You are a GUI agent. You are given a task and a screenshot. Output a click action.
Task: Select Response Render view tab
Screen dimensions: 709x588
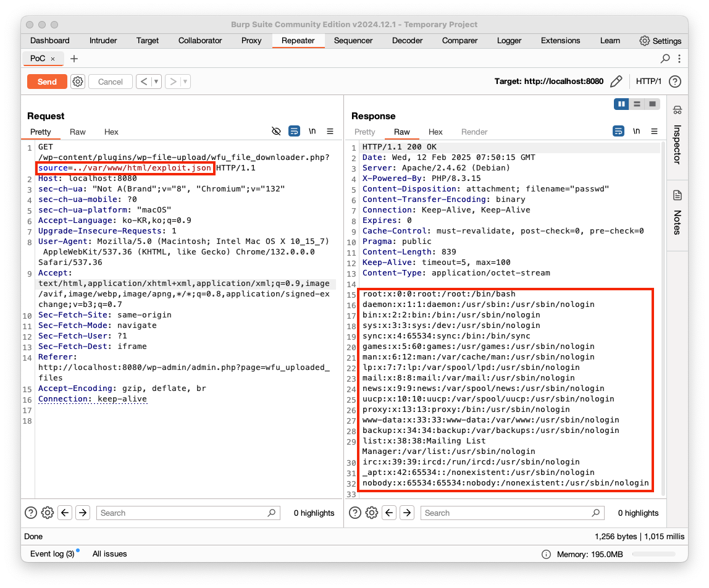(x=474, y=132)
